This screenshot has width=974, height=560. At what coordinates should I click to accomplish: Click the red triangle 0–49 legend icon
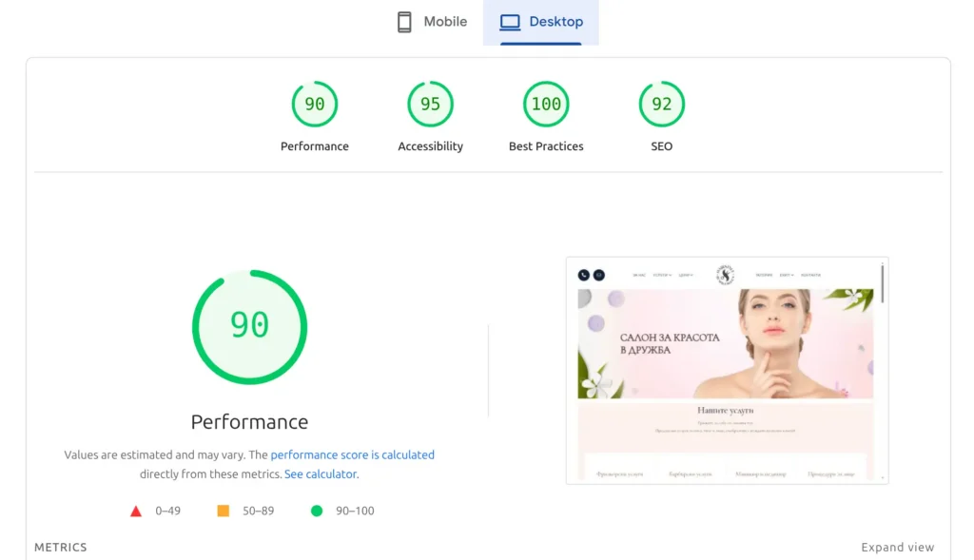(x=135, y=511)
